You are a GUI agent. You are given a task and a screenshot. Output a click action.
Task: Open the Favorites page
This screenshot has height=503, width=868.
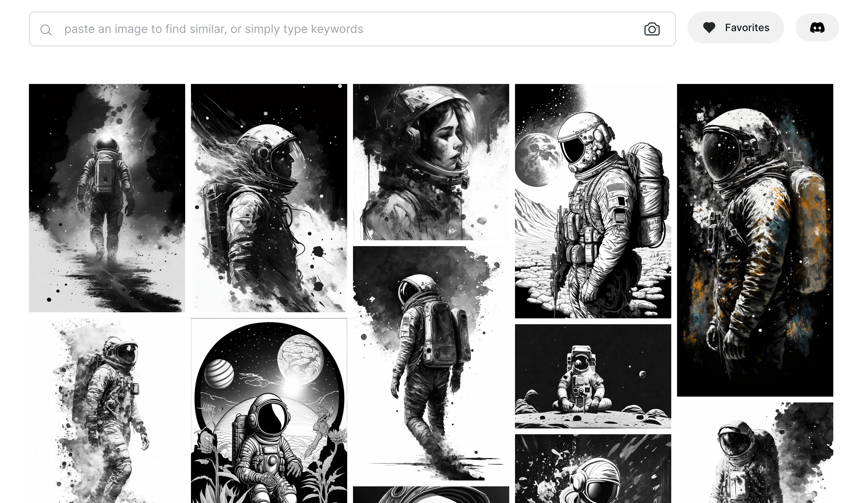[x=736, y=28]
